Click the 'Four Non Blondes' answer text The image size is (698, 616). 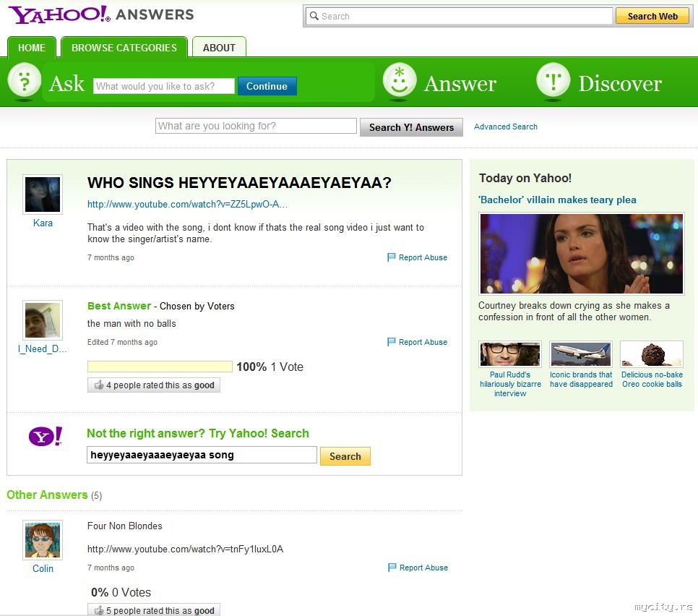(124, 526)
